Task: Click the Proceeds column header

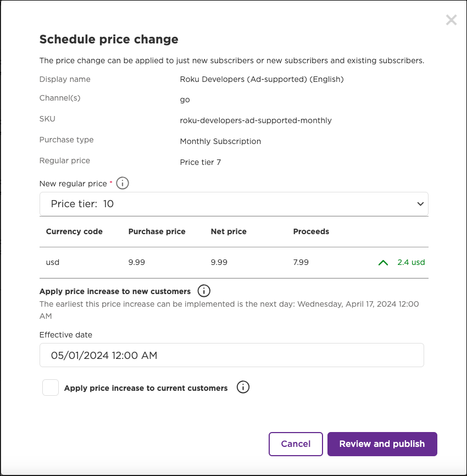Action: pyautogui.click(x=311, y=231)
